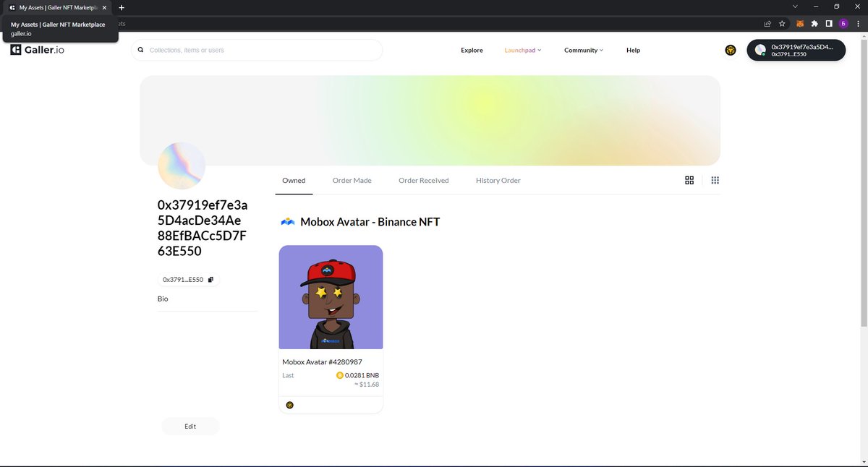Click the full wallet address heading
This screenshot has width=868, height=467.
click(203, 228)
